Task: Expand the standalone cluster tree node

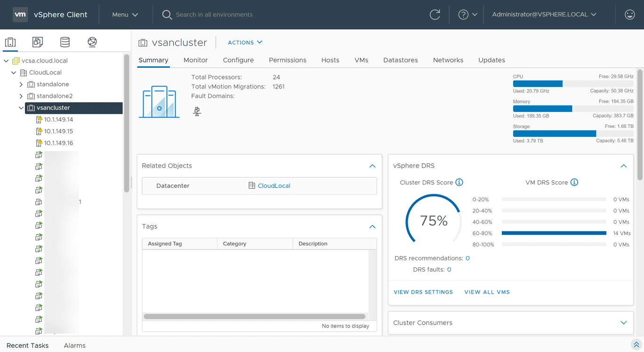Action: click(21, 84)
